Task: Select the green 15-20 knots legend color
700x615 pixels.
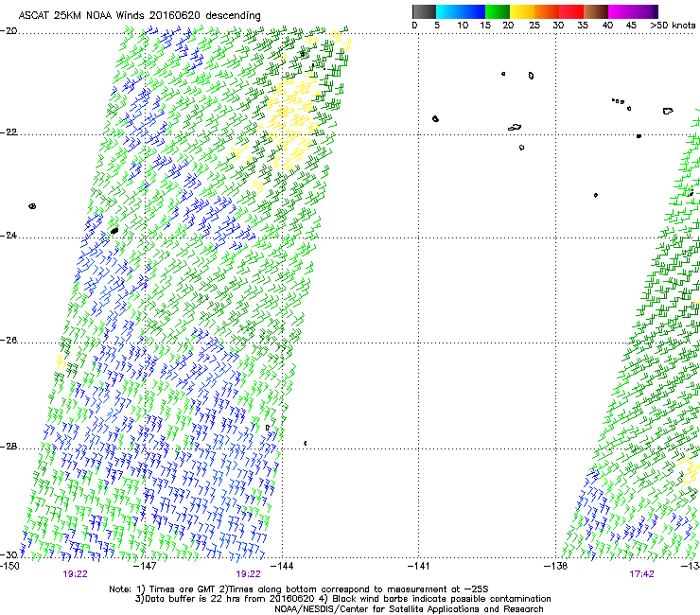Action: (498, 11)
